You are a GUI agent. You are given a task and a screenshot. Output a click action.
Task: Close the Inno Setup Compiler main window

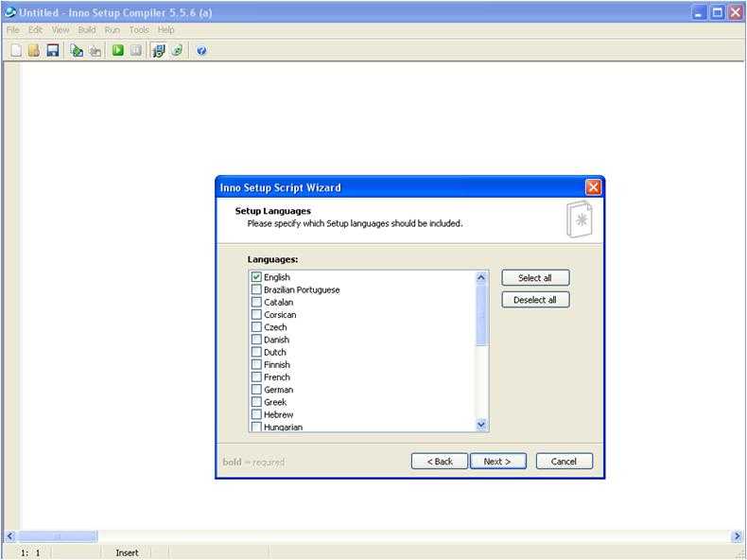click(x=735, y=12)
